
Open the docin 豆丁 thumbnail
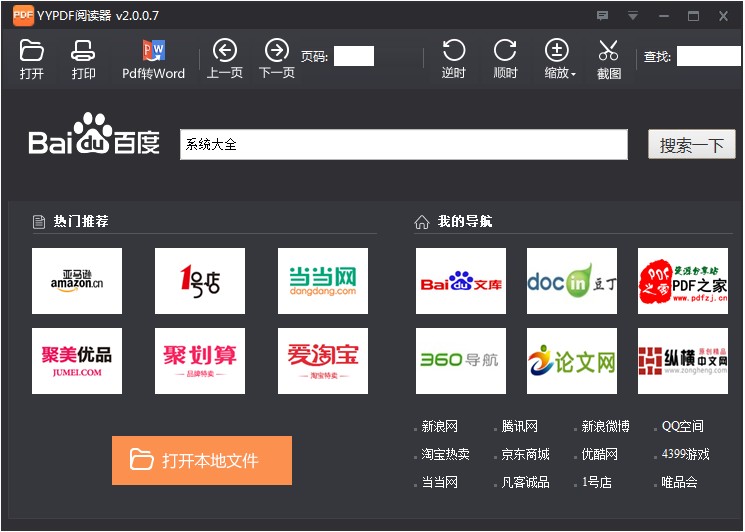coord(572,281)
